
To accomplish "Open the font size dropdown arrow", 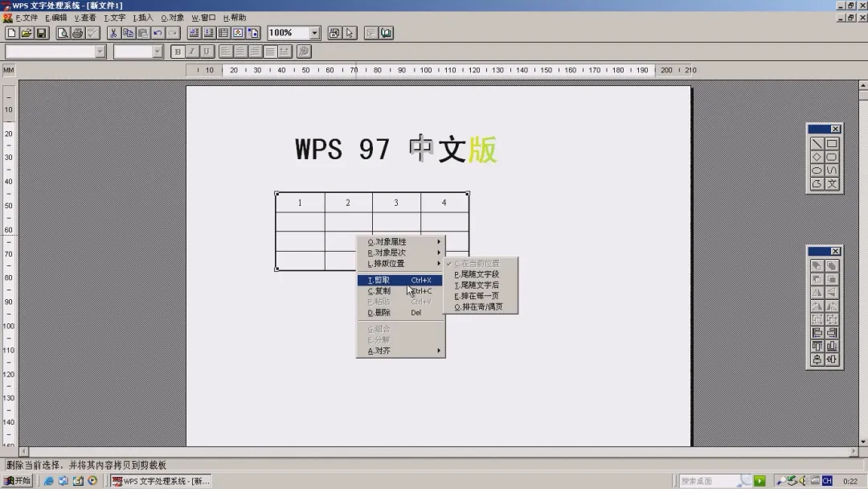I will (x=158, y=51).
